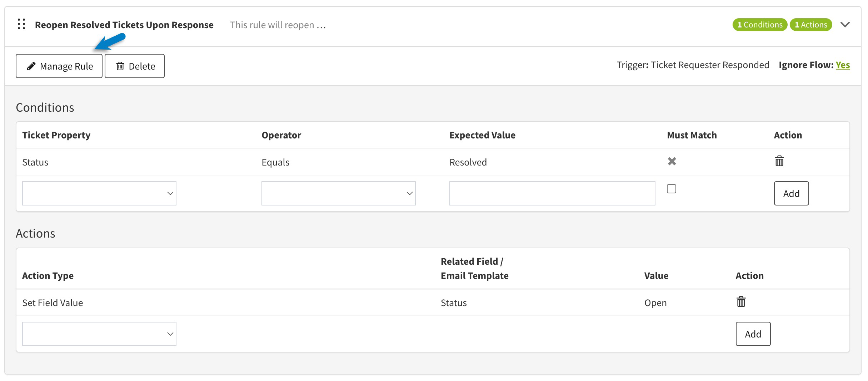Click the 1 Conditions badge

pyautogui.click(x=759, y=25)
